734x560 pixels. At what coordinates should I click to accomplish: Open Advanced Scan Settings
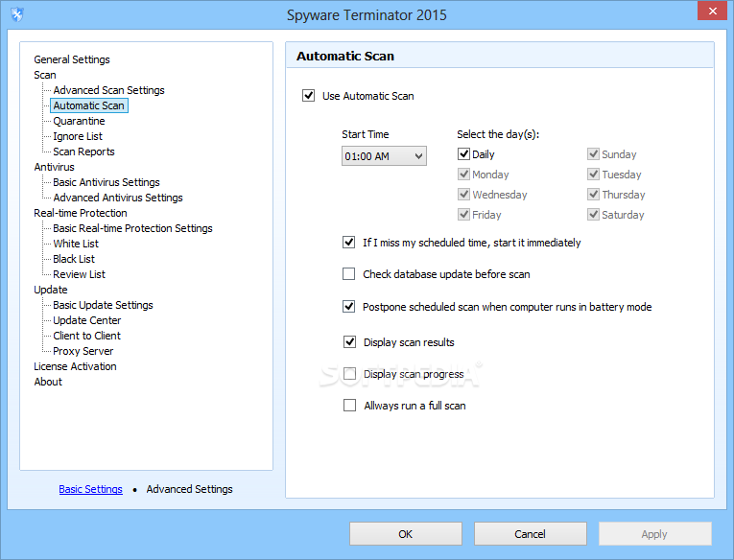point(108,90)
